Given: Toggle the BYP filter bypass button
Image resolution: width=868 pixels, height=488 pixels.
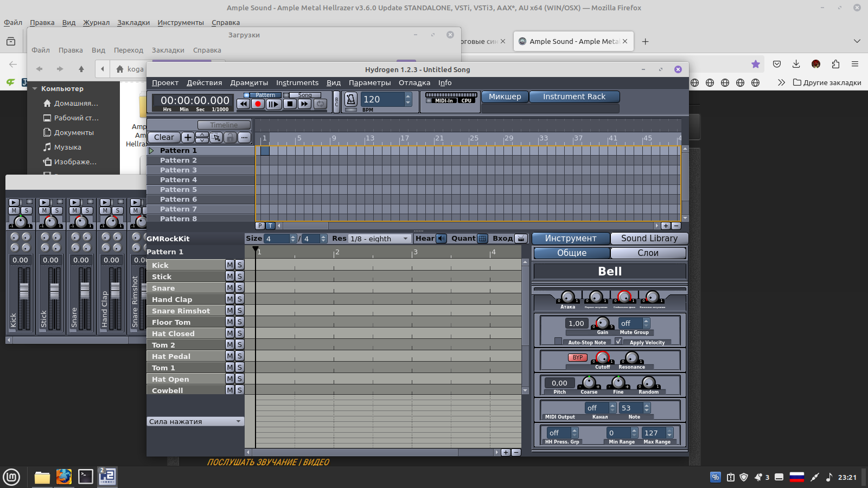Looking at the screenshot, I should pos(578,357).
